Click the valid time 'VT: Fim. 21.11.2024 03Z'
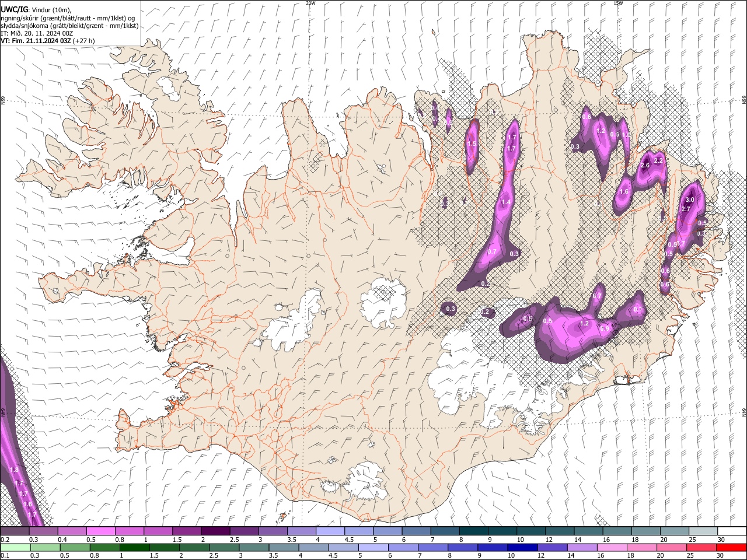This screenshot has height=560, width=747. [x=48, y=41]
